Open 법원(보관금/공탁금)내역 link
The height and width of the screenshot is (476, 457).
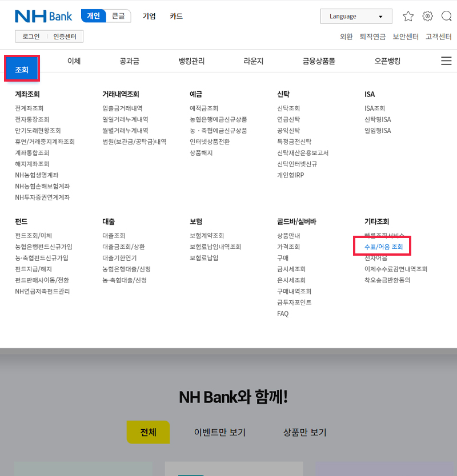coord(134,142)
